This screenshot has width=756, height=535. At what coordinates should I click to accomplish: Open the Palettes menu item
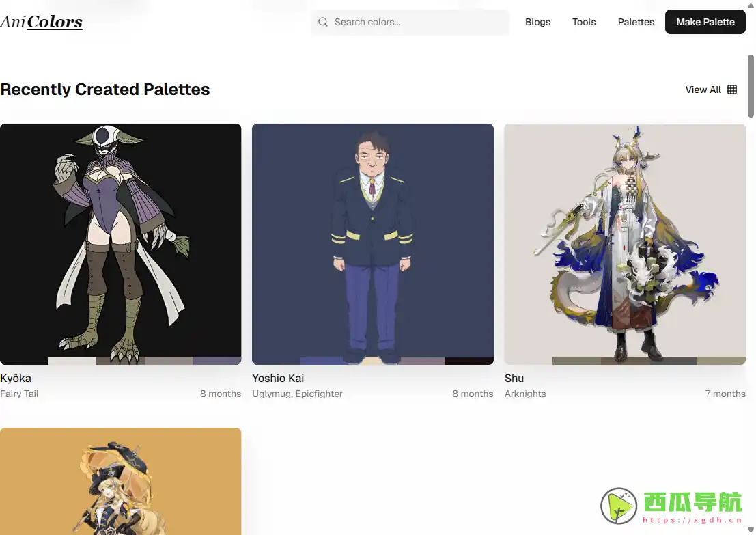click(636, 22)
